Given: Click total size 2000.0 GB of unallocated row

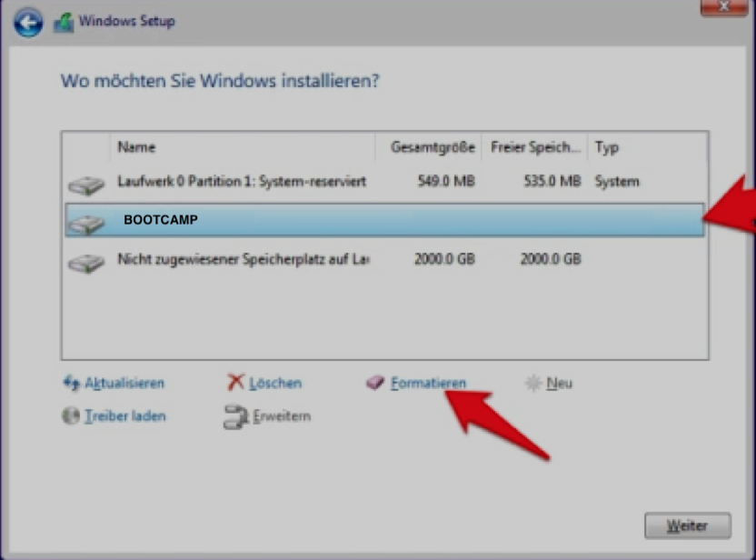Looking at the screenshot, I should click(444, 259).
